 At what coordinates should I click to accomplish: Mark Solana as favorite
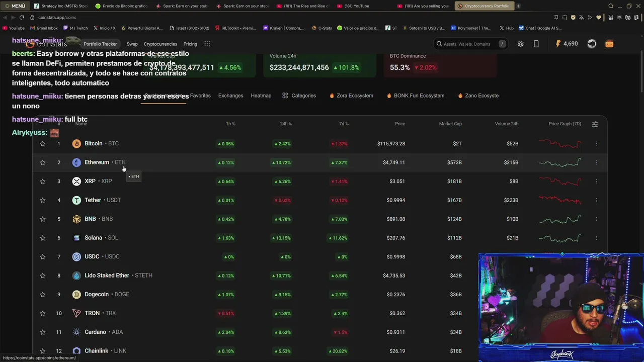click(43, 238)
